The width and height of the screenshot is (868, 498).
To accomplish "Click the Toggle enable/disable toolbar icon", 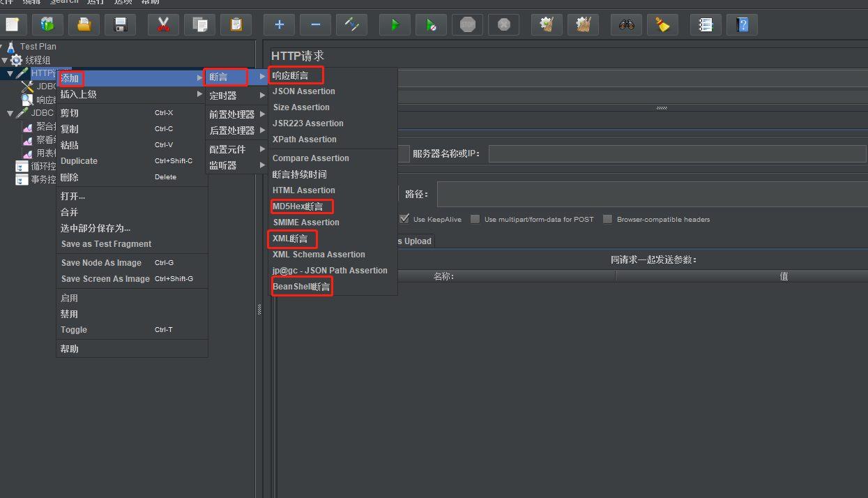I will pos(351,24).
